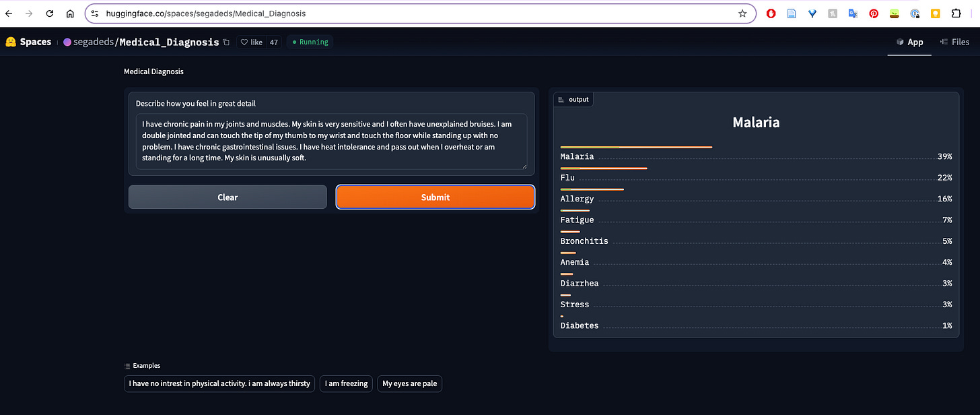Click the Clear button

pos(228,197)
